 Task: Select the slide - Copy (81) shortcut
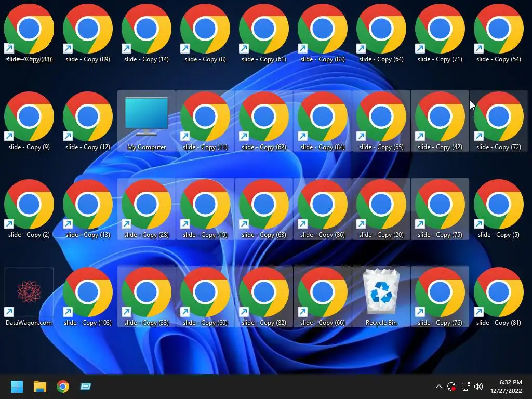point(498,297)
